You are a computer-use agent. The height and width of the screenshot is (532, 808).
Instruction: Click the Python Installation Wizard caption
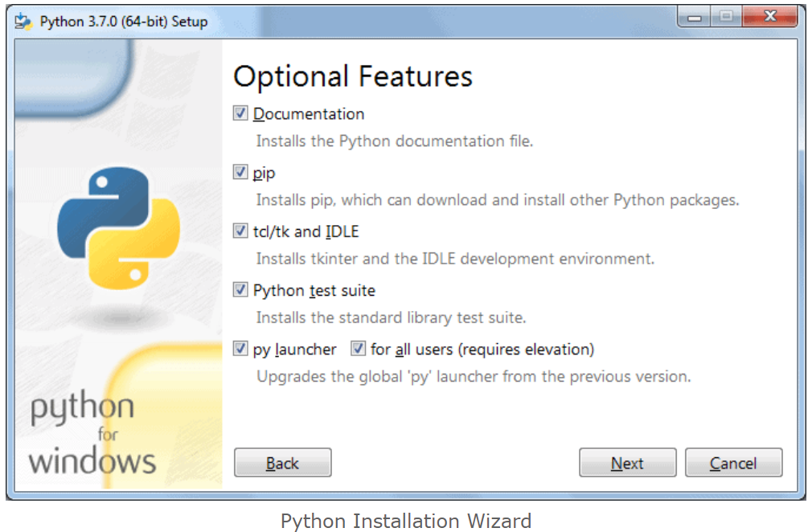tap(405, 521)
